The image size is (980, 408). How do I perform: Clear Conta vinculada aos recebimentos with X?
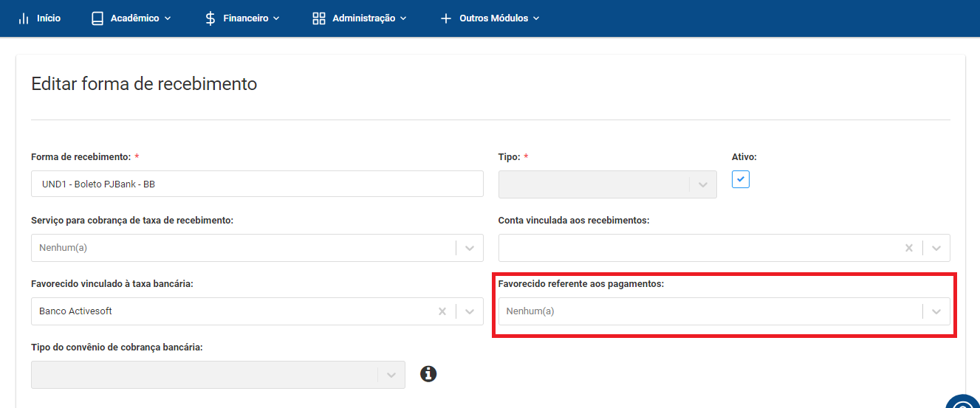click(909, 248)
